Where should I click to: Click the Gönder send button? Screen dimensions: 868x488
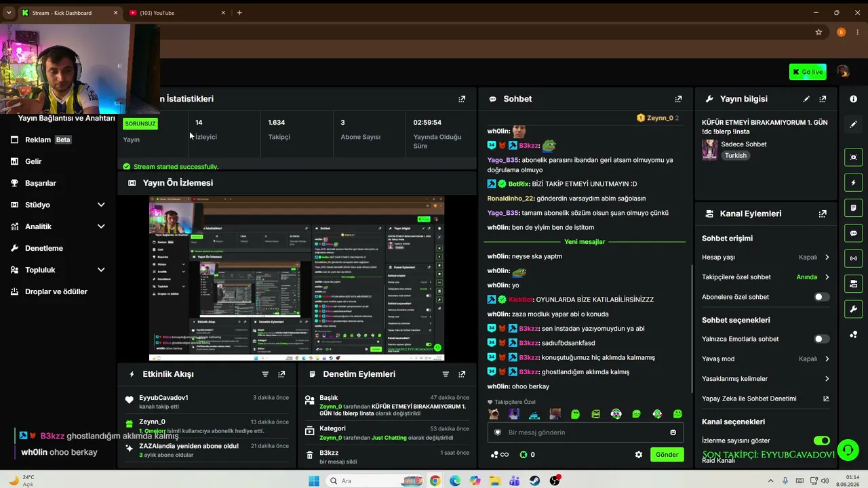pyautogui.click(x=667, y=455)
